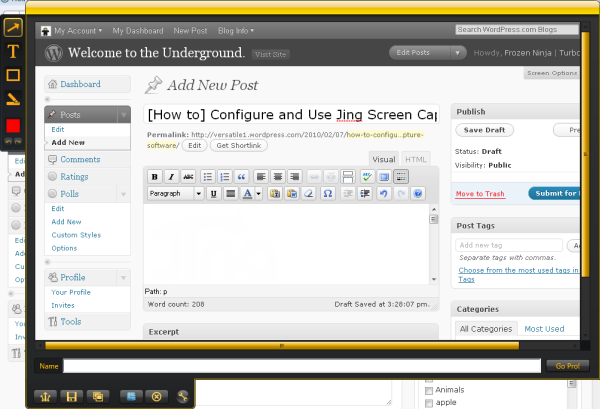Check the apple category checkbox
The image size is (600, 409).
(x=429, y=403)
